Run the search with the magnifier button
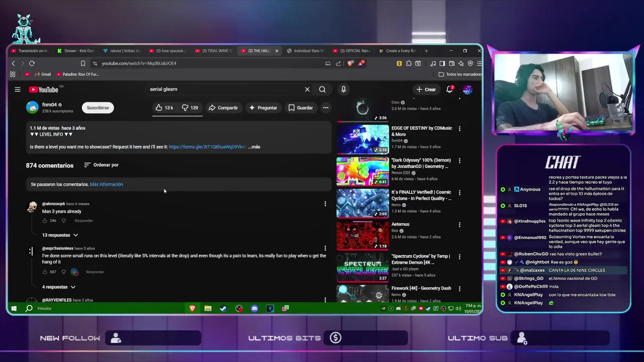The image size is (644, 362). click(322, 89)
